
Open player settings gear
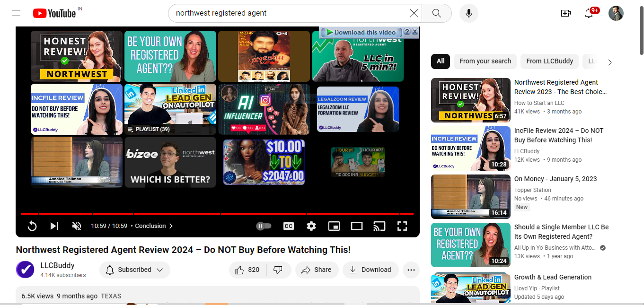pyautogui.click(x=311, y=226)
